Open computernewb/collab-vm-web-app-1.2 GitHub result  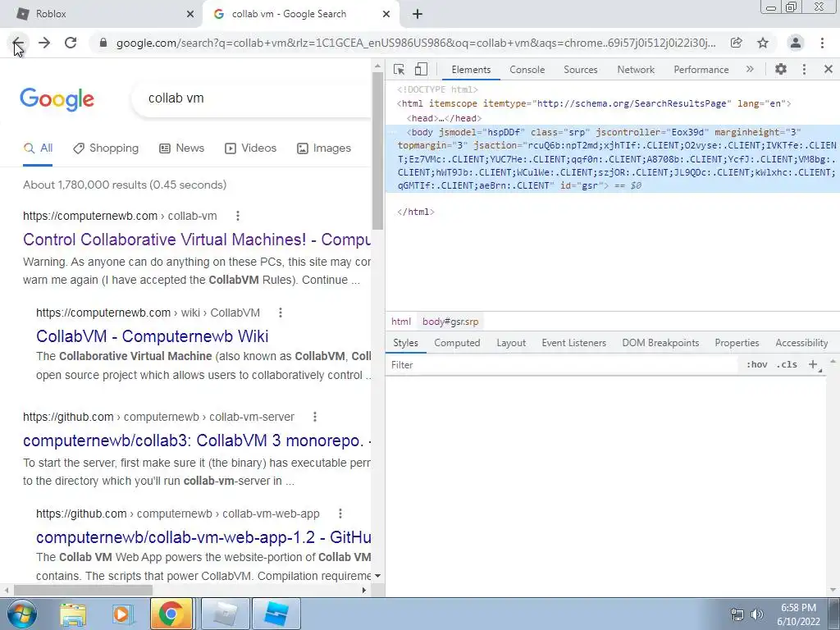(203, 537)
